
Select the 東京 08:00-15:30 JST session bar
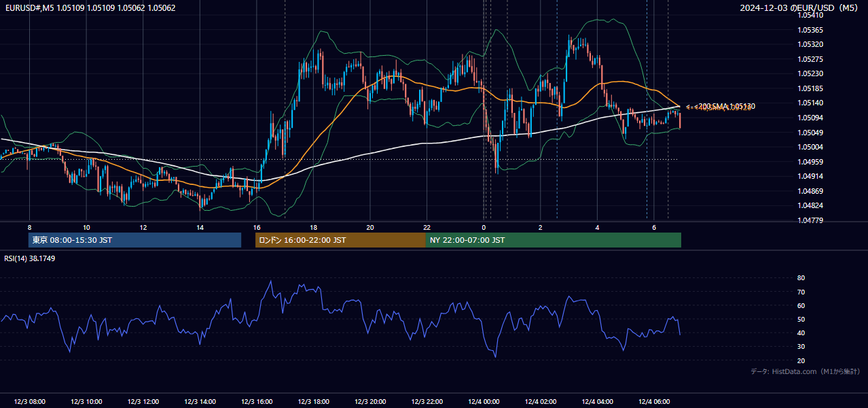[x=134, y=240]
